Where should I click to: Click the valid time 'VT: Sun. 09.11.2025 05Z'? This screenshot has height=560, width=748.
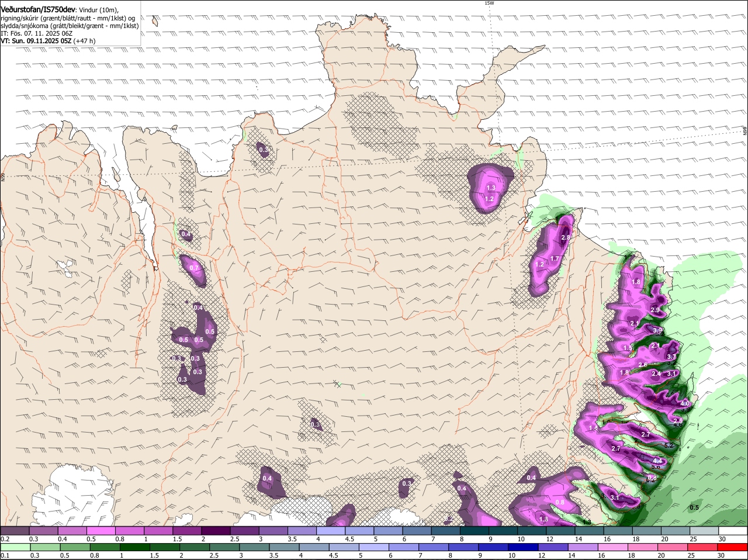tap(36, 41)
